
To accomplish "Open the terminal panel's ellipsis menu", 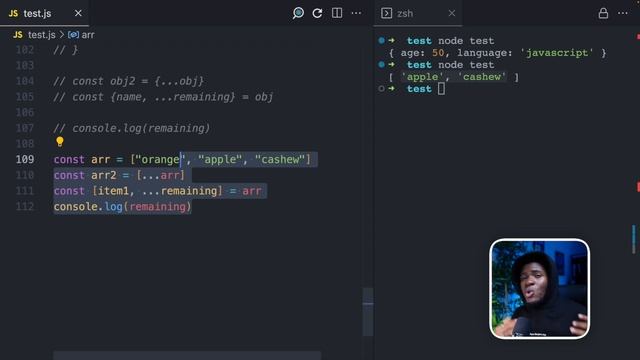I will pos(623,13).
